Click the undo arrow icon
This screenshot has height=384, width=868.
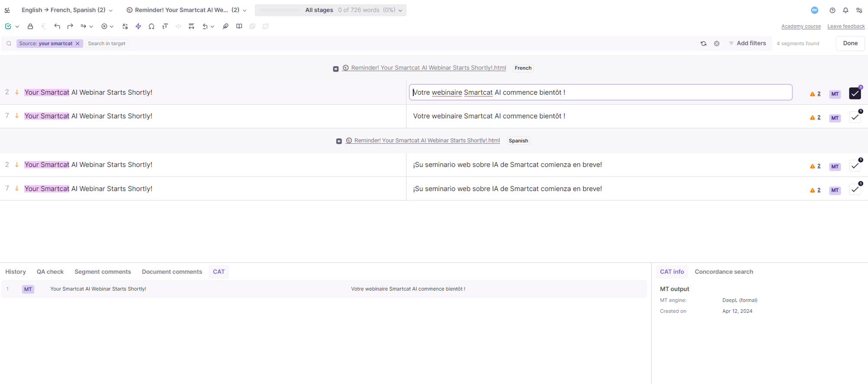pyautogui.click(x=57, y=26)
